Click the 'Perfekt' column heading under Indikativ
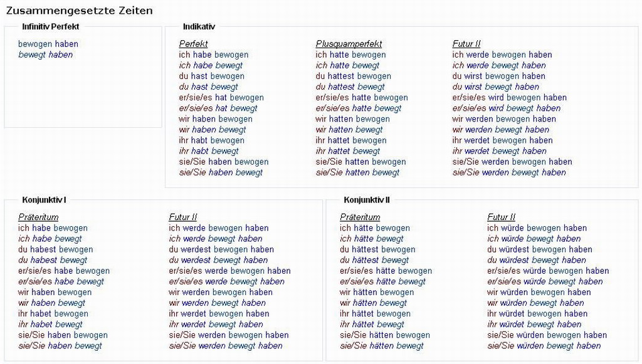This screenshot has width=642, height=364. (193, 44)
